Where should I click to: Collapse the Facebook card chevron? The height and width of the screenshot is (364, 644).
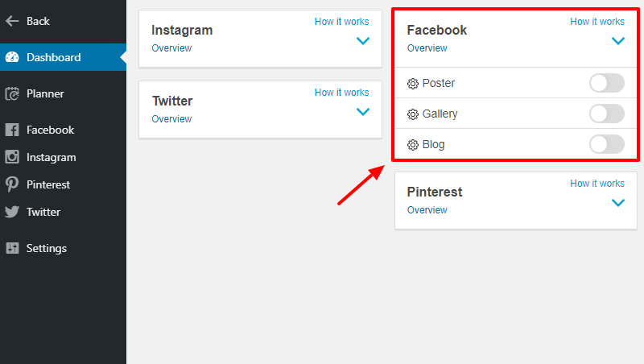click(x=618, y=41)
